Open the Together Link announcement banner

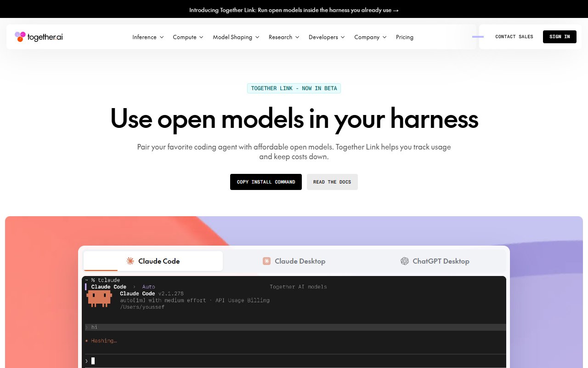point(294,10)
